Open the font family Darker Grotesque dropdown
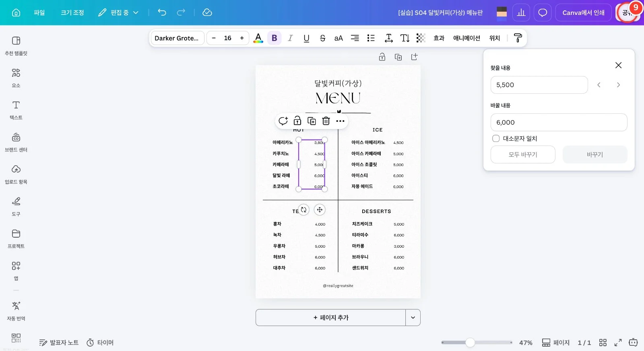This screenshot has width=644, height=351. click(178, 38)
